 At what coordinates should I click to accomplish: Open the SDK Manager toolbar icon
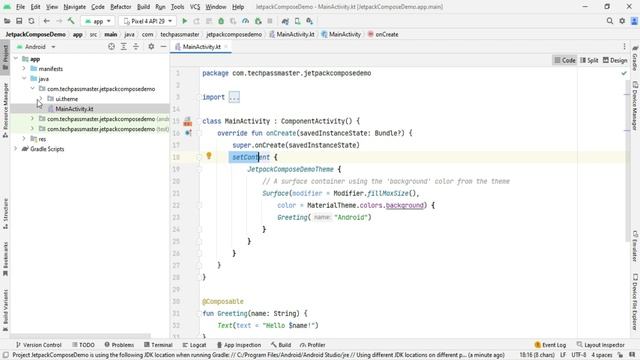tap(310, 21)
